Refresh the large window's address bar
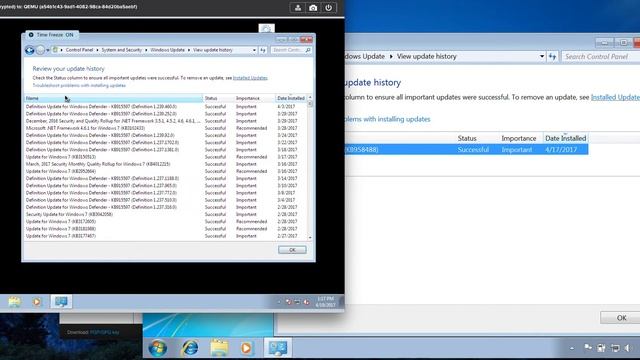The image size is (640, 360). (552, 56)
